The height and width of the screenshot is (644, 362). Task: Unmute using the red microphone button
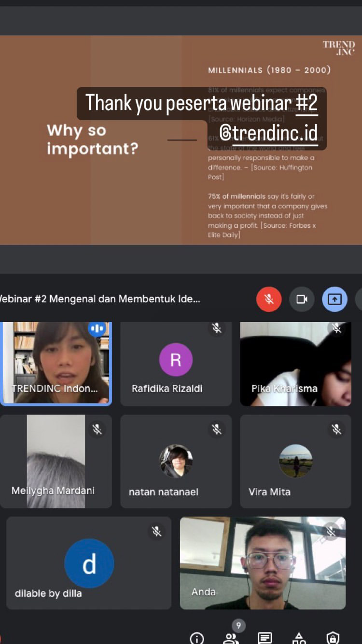[x=269, y=299]
